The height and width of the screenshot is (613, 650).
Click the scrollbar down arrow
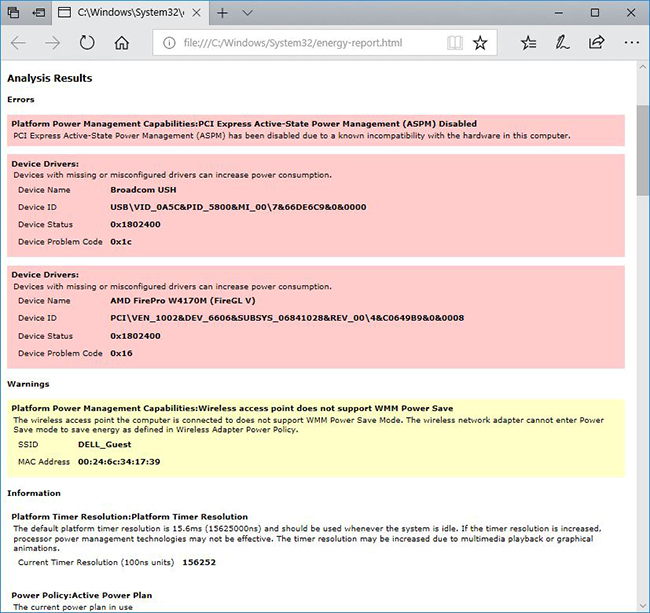[642, 605]
